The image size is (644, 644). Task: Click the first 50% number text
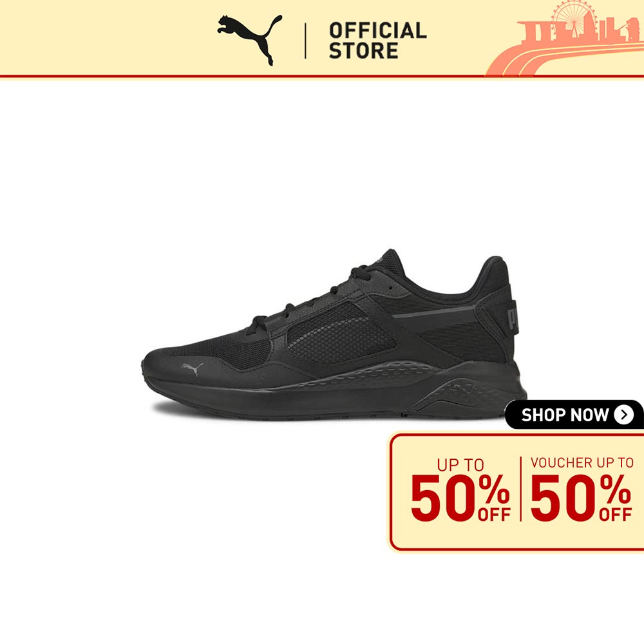coord(444,498)
